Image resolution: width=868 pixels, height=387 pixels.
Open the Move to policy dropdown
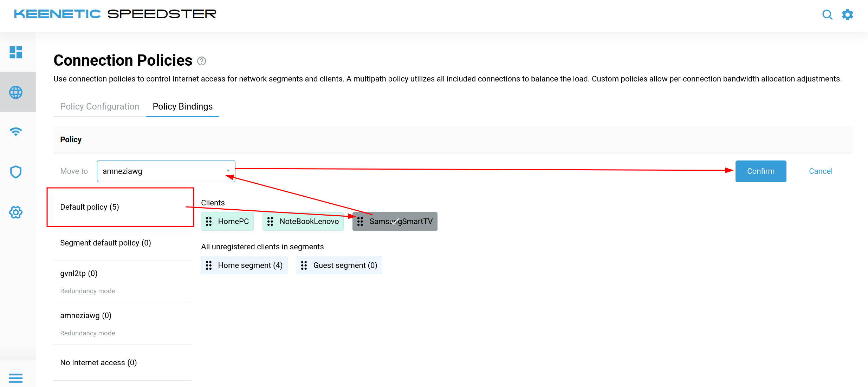pos(166,171)
